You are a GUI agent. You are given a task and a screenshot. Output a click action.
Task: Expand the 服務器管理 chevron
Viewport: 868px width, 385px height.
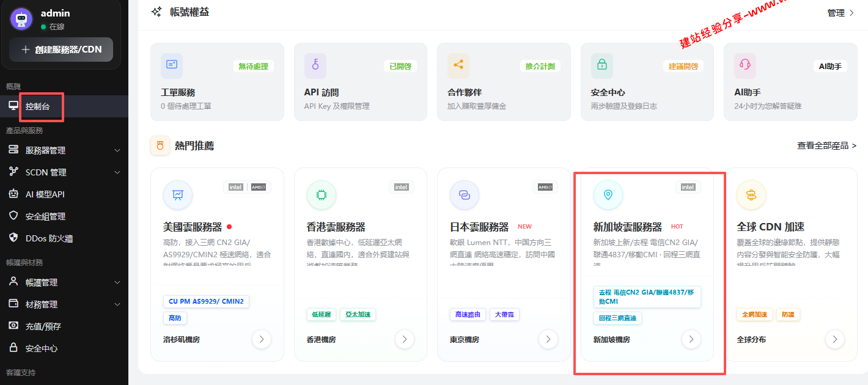tap(117, 150)
